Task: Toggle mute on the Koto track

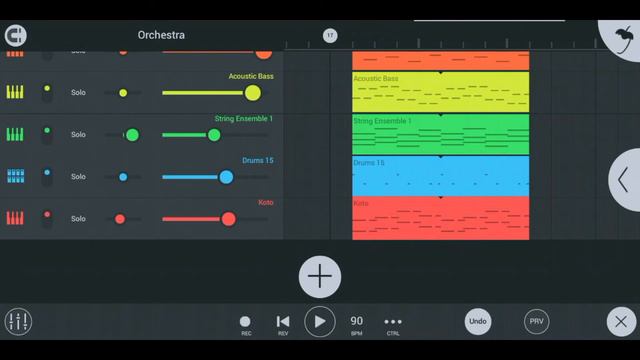Action: tap(47, 219)
